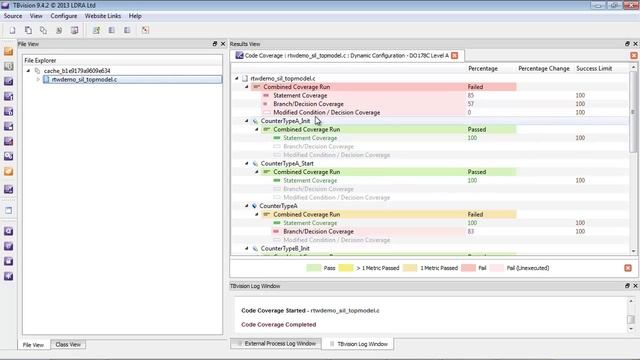Close the legend bar with its red X
Screen dimensions: 640x360
coord(628,268)
